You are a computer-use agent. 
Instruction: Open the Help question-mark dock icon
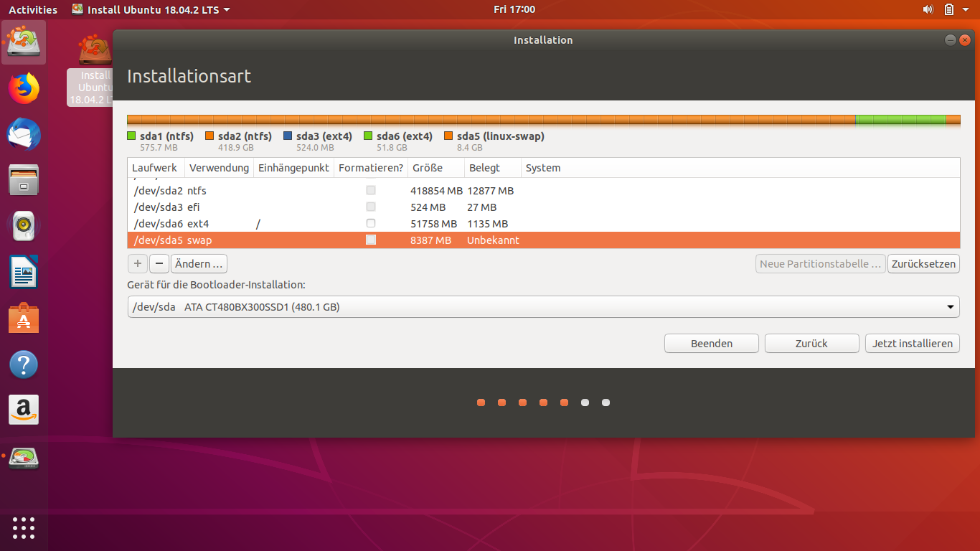coord(24,364)
